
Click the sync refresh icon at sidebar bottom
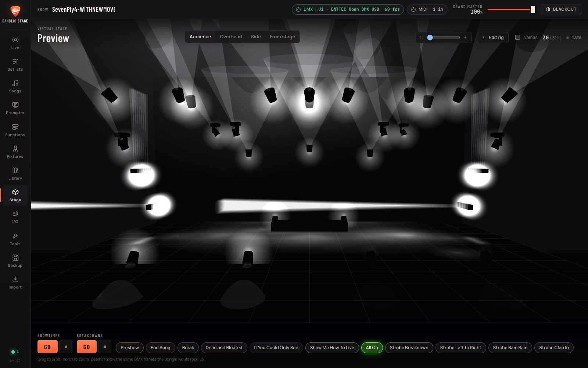(18, 361)
